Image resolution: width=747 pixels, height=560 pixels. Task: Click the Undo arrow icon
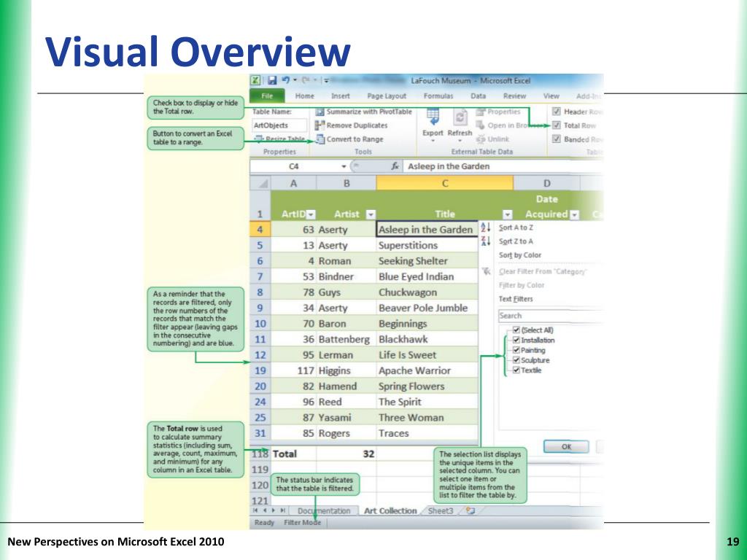[285, 80]
